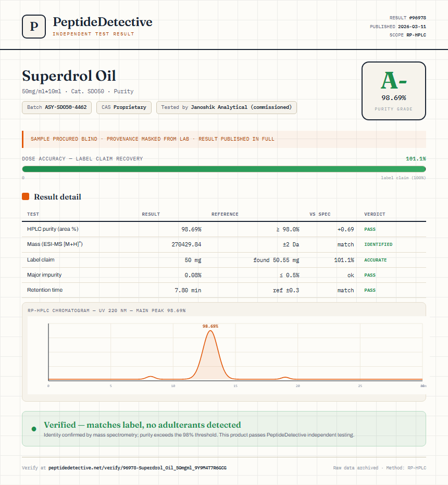Click the 7.80 min retention time value
This screenshot has width=448, height=485.
pos(188,290)
